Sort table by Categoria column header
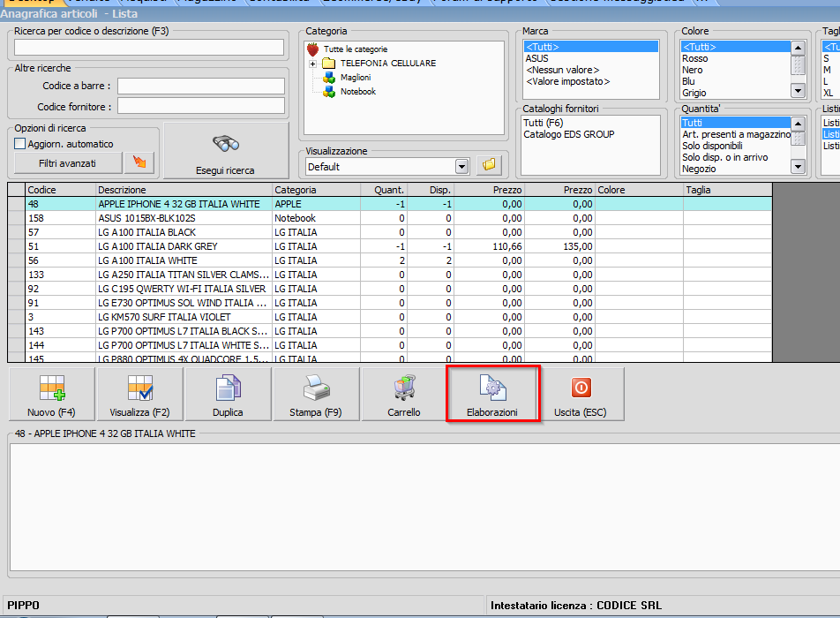The width and height of the screenshot is (840, 618). point(316,190)
